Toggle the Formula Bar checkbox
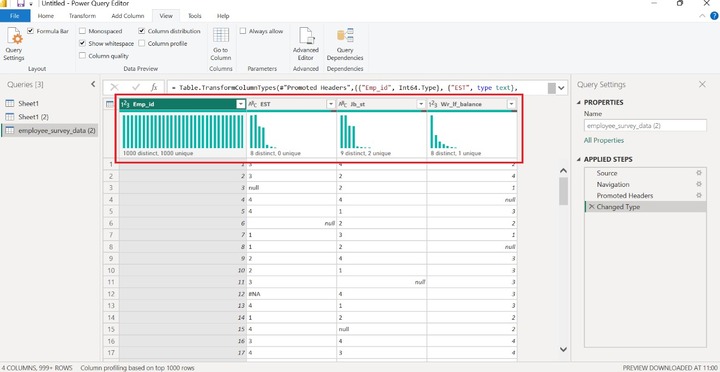The height and width of the screenshot is (372, 720). click(31, 31)
